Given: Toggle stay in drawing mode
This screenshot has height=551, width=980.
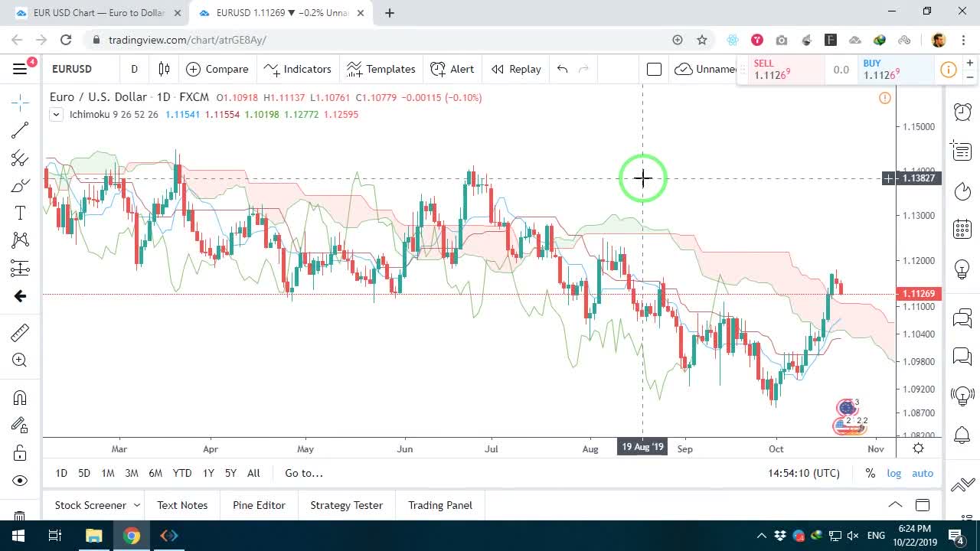Looking at the screenshot, I should point(20,425).
